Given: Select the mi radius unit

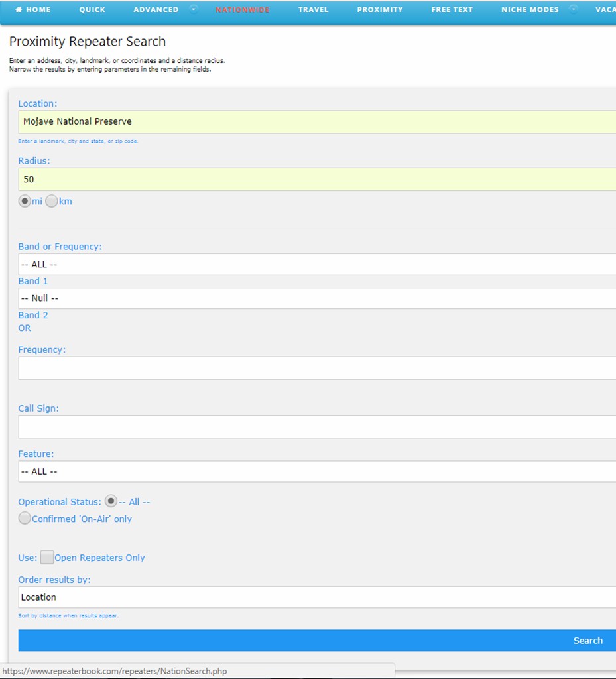Looking at the screenshot, I should 25,202.
